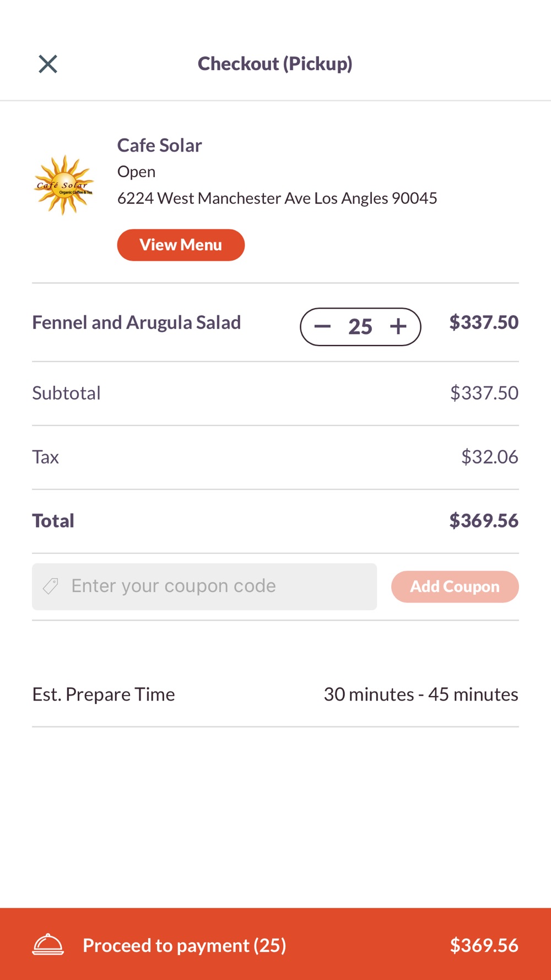Tap the Cafe Solar sun logo

point(64,185)
